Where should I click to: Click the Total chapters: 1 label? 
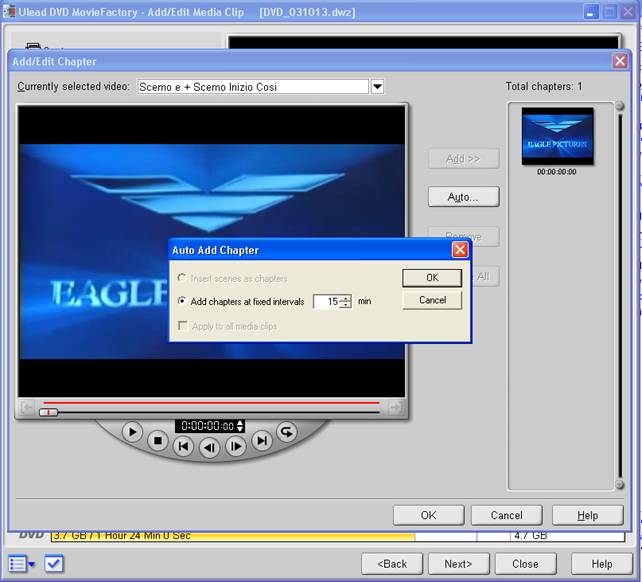click(x=544, y=86)
